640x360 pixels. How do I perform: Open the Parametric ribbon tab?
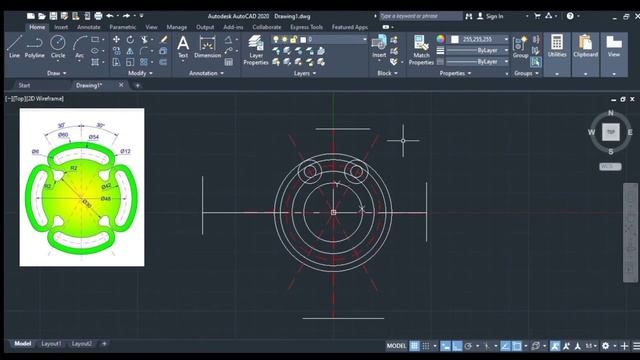click(x=122, y=27)
